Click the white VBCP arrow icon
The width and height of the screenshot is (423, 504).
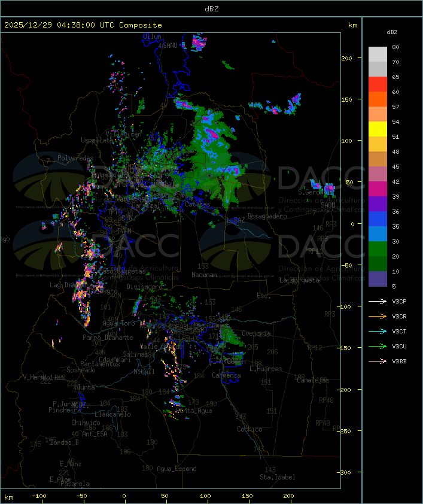pos(378,301)
